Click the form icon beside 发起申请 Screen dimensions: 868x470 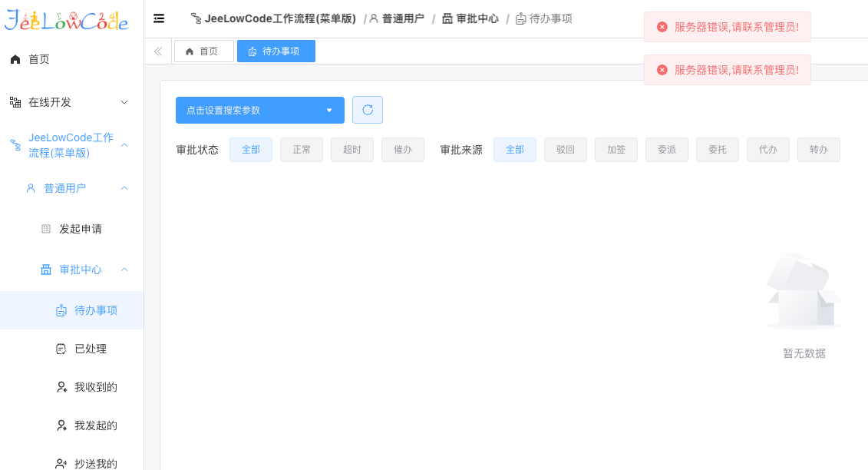47,229
